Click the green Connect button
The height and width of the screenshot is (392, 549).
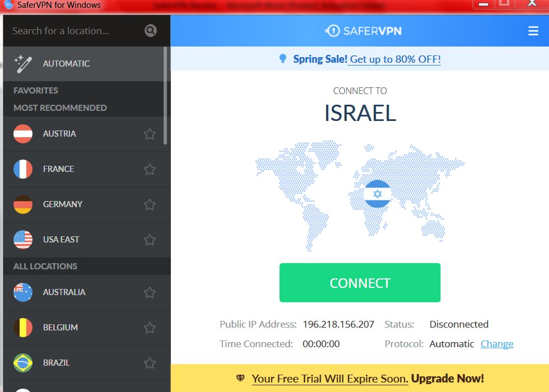click(360, 283)
